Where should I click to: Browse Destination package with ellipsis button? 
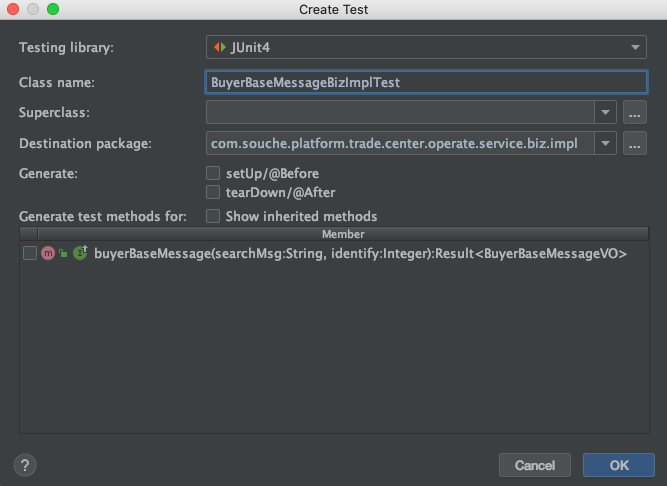click(x=634, y=144)
